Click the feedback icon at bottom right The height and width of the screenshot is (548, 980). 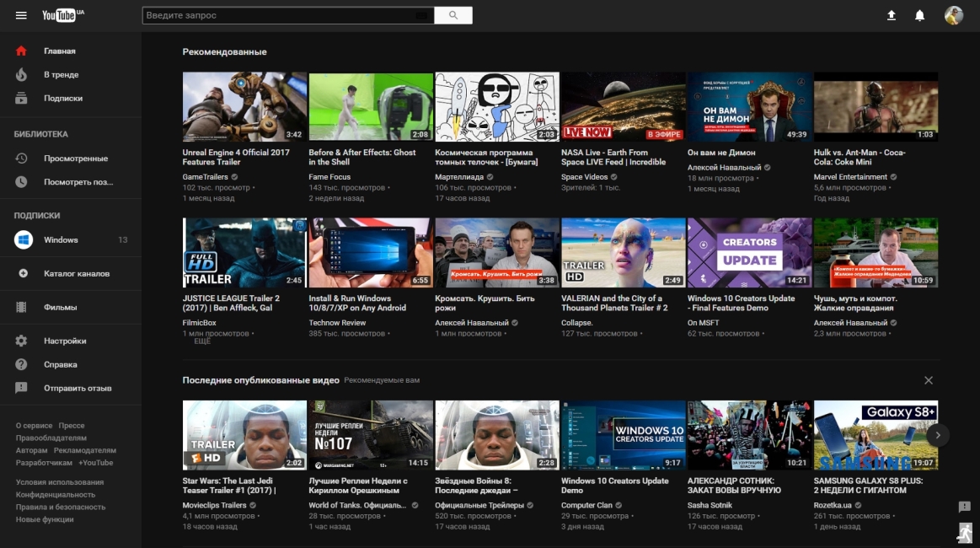point(964,507)
